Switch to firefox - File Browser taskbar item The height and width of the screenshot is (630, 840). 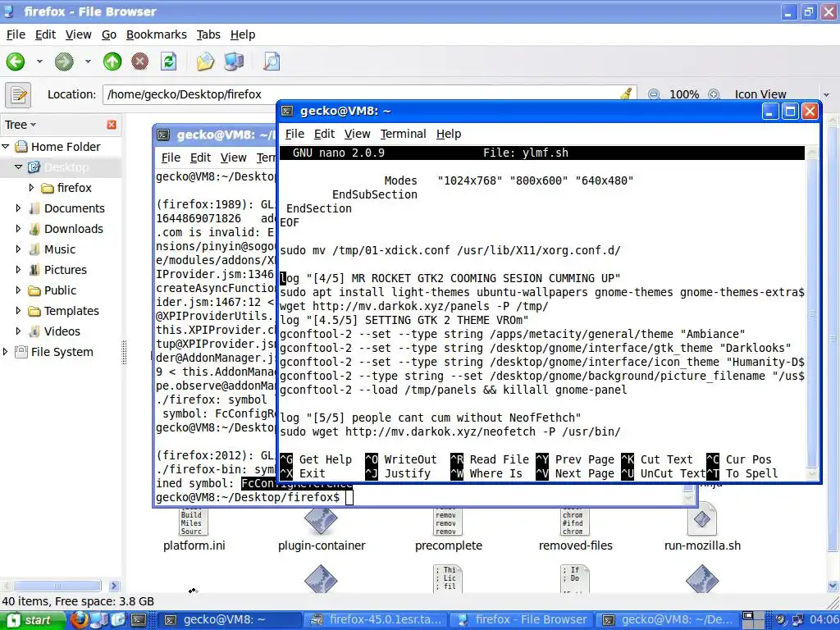523,620
